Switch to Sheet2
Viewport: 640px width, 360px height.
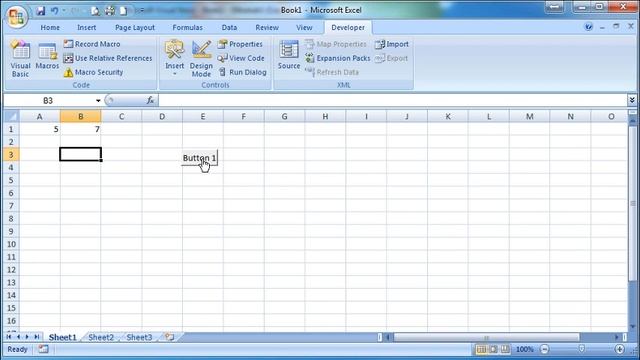(101, 337)
